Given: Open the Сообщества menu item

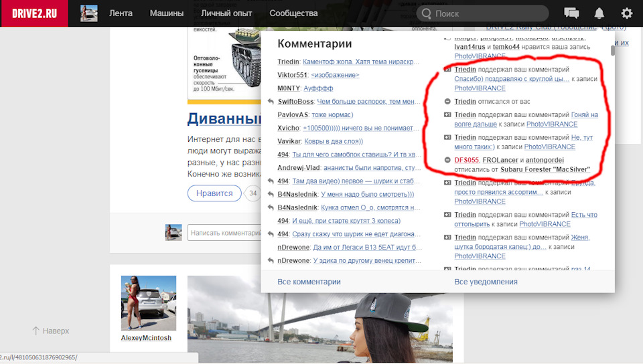Looking at the screenshot, I should tap(293, 13).
